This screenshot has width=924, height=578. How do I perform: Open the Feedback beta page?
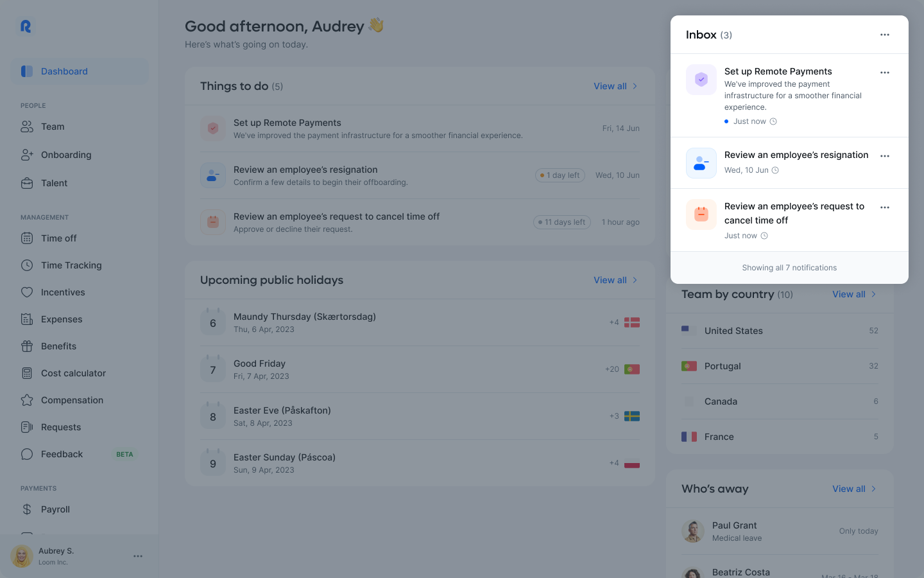80,454
